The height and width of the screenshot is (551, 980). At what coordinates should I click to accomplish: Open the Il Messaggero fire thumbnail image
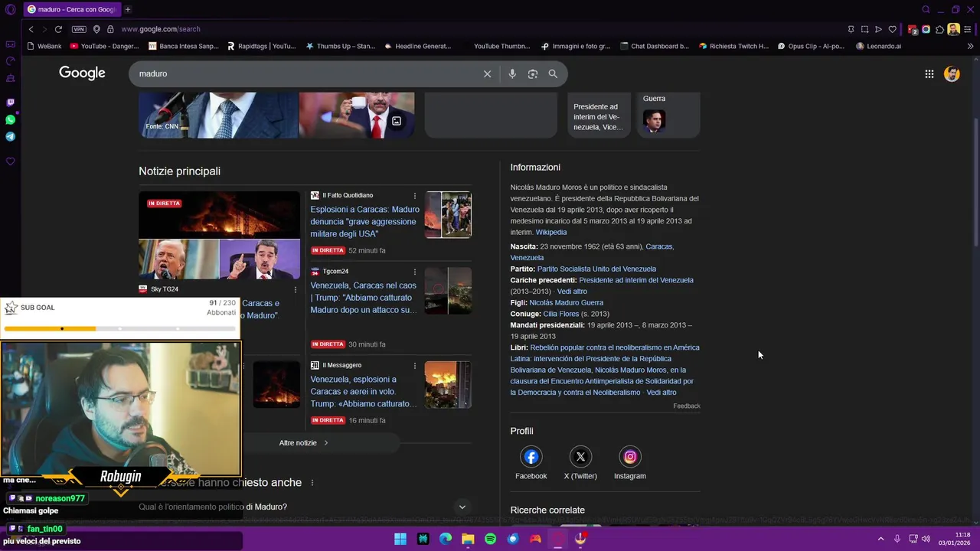(x=448, y=384)
